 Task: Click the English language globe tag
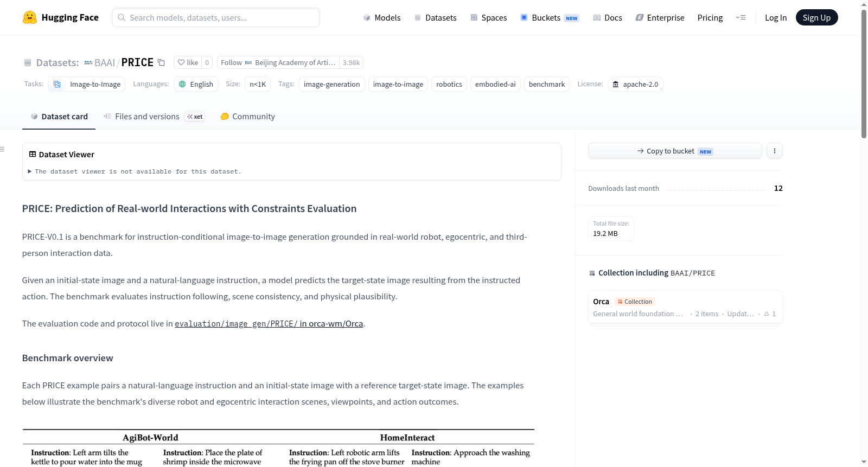pos(196,84)
